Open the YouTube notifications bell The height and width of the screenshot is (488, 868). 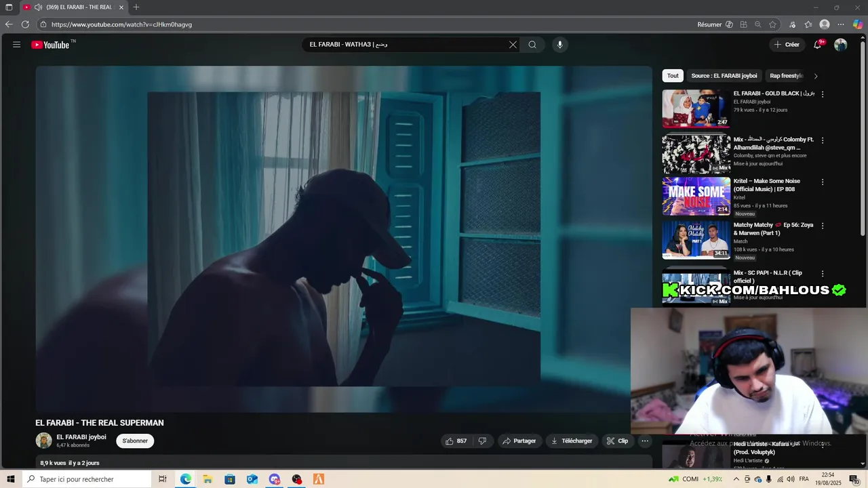(818, 45)
